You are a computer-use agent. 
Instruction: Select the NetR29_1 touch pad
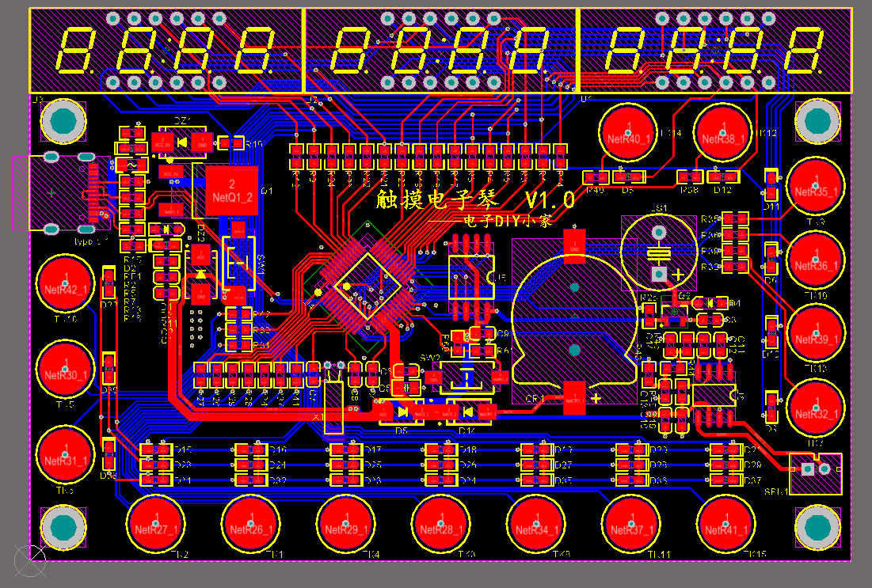pyautogui.click(x=346, y=524)
